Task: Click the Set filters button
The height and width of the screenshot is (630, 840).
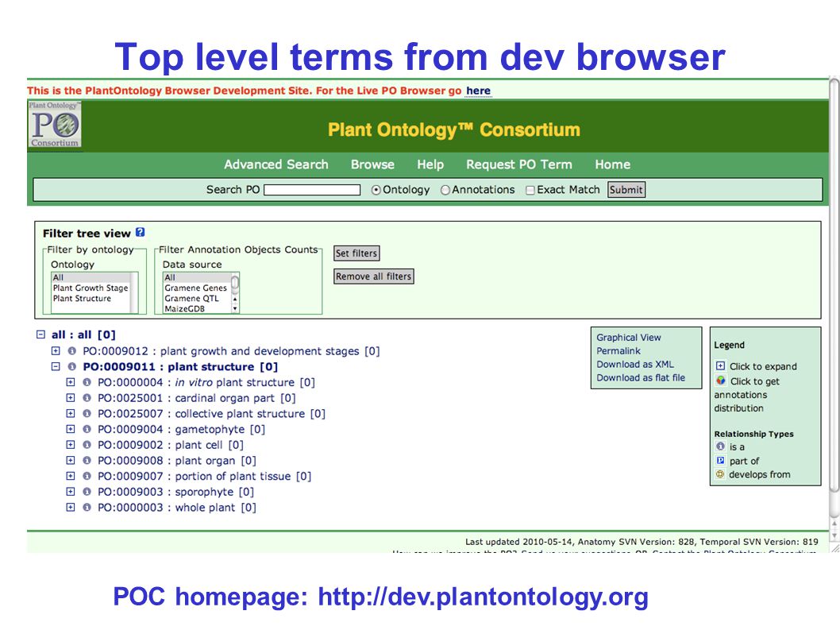Action: point(356,253)
